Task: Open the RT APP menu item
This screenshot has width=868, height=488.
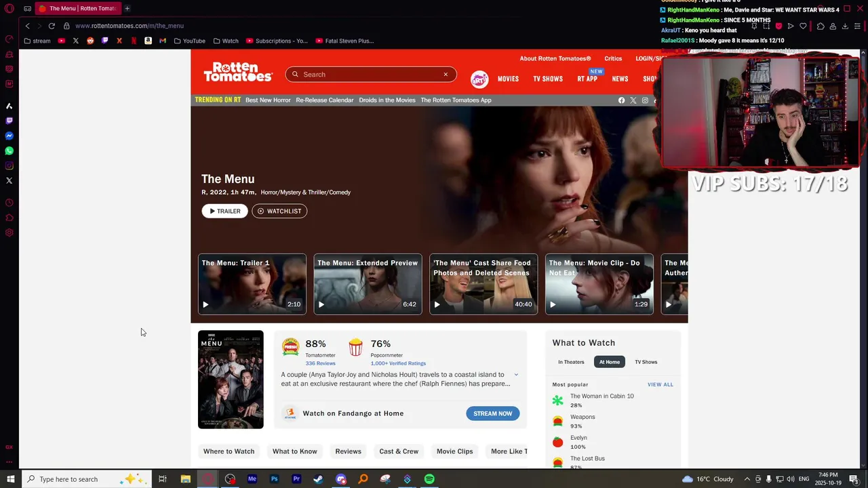Action: coord(587,79)
